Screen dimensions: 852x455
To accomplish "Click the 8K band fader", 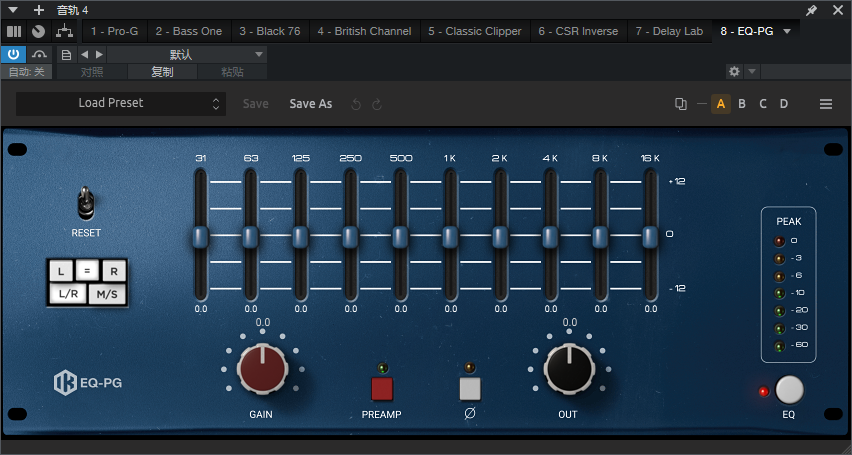I will 600,237.
